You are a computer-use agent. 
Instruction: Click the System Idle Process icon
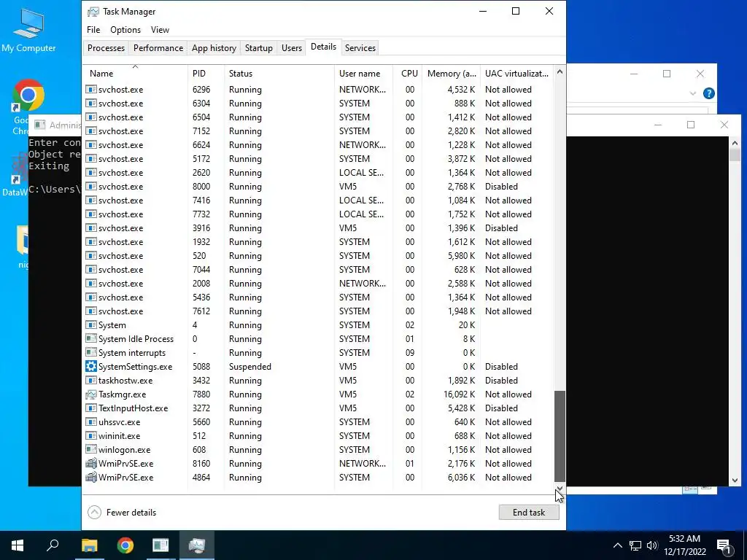91,338
